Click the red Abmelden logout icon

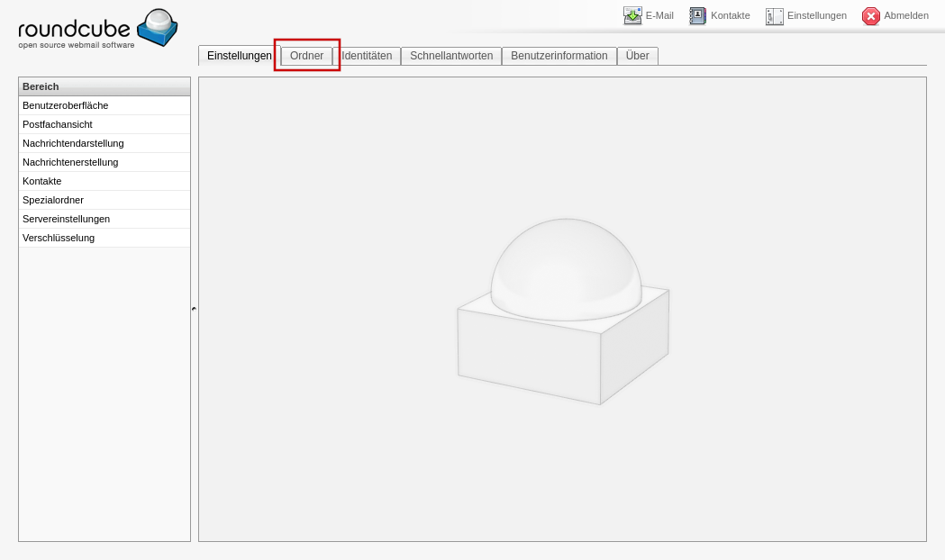[x=870, y=15]
